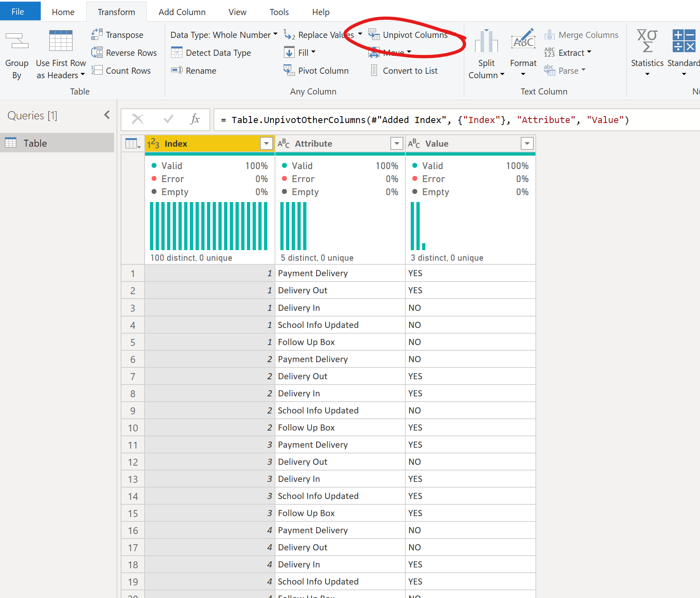Click the Parse button

pyautogui.click(x=565, y=70)
